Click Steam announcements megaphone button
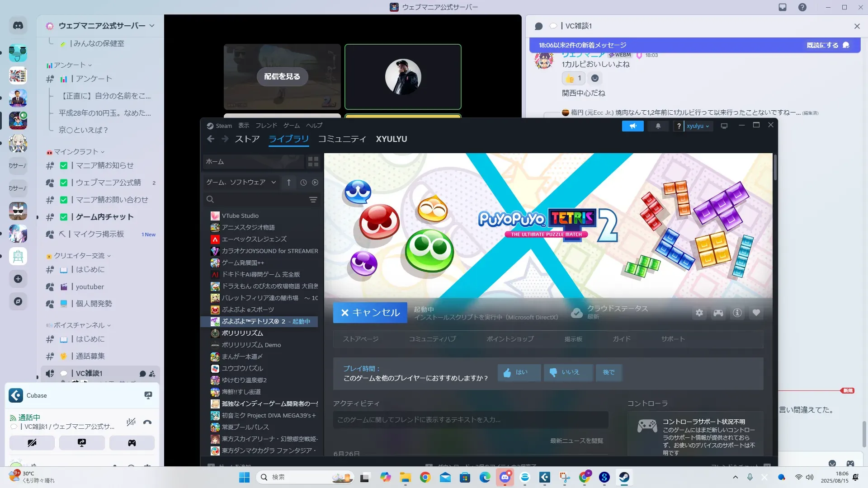This screenshot has height=488, width=868. pyautogui.click(x=633, y=126)
